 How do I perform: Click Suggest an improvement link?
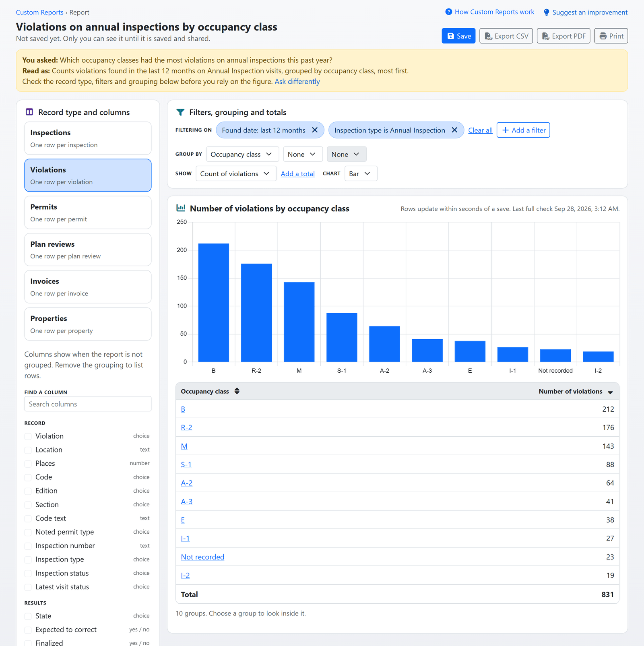(x=585, y=12)
